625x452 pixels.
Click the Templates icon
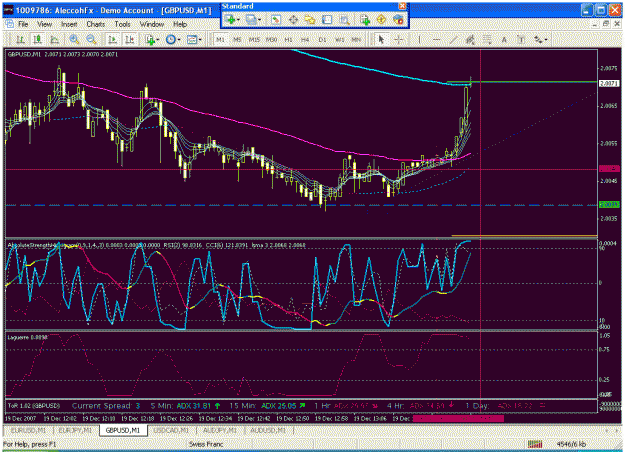[192, 39]
